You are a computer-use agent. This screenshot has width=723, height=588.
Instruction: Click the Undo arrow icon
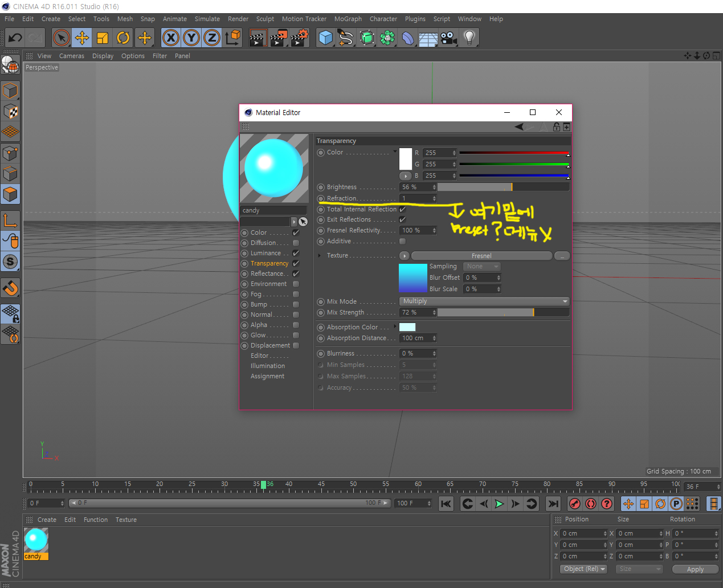[15, 38]
